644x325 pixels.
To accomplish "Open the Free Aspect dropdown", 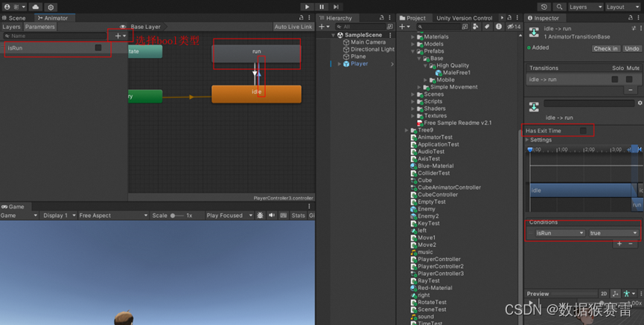I will point(113,216).
